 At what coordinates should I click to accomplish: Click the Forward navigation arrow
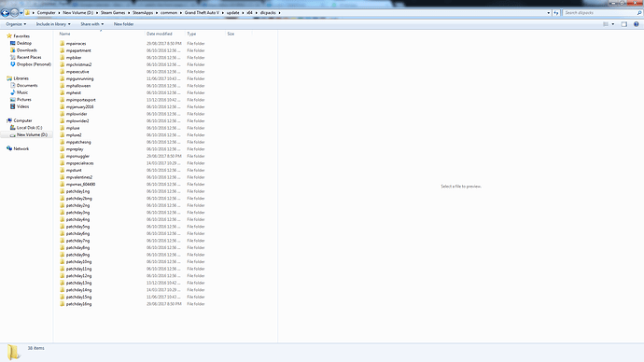(14, 13)
